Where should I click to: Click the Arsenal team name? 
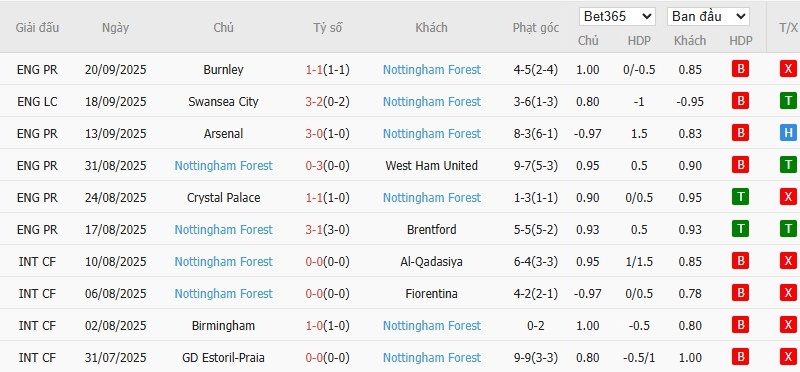(x=223, y=134)
